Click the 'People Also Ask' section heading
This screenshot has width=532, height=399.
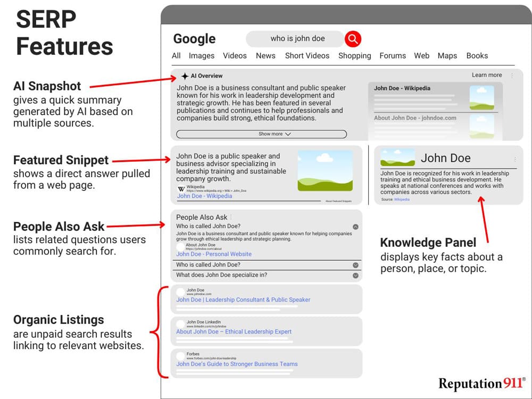[202, 217]
